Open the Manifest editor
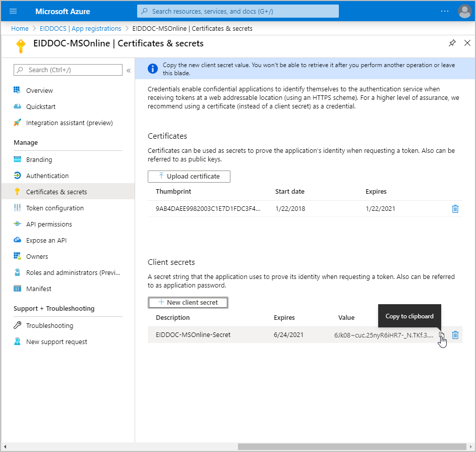 click(x=39, y=289)
